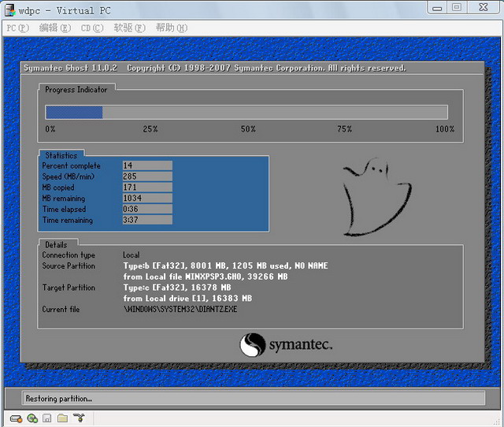This screenshot has width=504, height=427.
Task: Click the floppy disk icon in status bar
Action: point(47,418)
